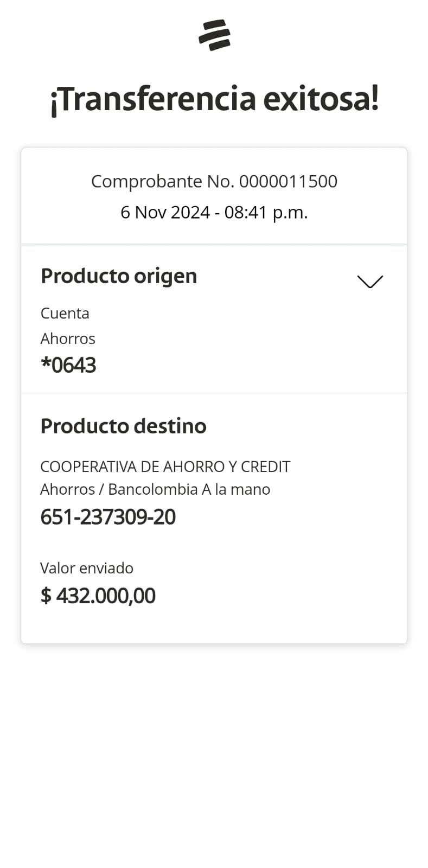Click the word Comprobante in the receipt header
This screenshot has width=428, height=868.
pos(146,181)
